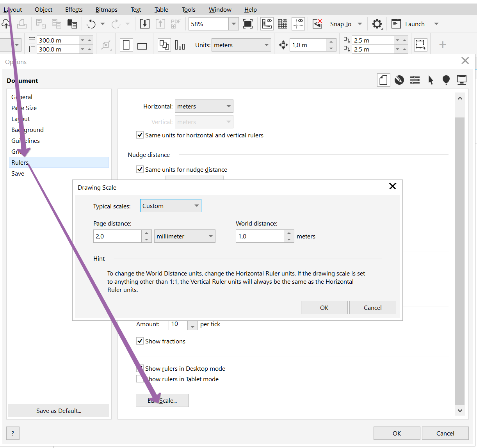Viewport: 477px width, 448px height.
Task: Open the Units meters dropdown on property bar
Action: point(241,45)
